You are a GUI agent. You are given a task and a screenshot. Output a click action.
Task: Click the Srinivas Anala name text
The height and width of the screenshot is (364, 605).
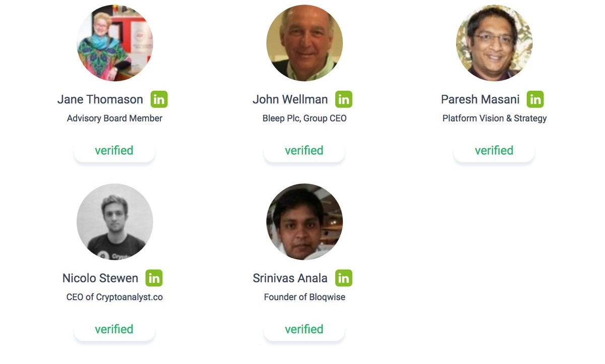[290, 278]
